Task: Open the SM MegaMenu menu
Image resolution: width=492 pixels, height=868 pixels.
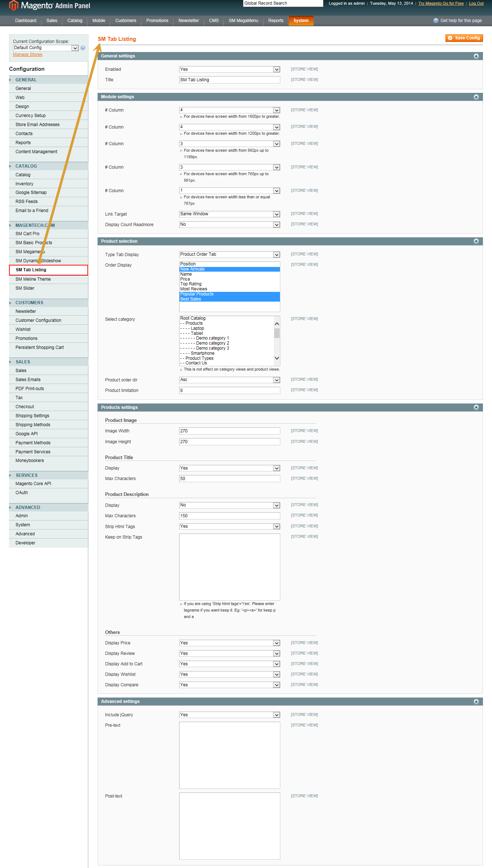Action: (243, 21)
